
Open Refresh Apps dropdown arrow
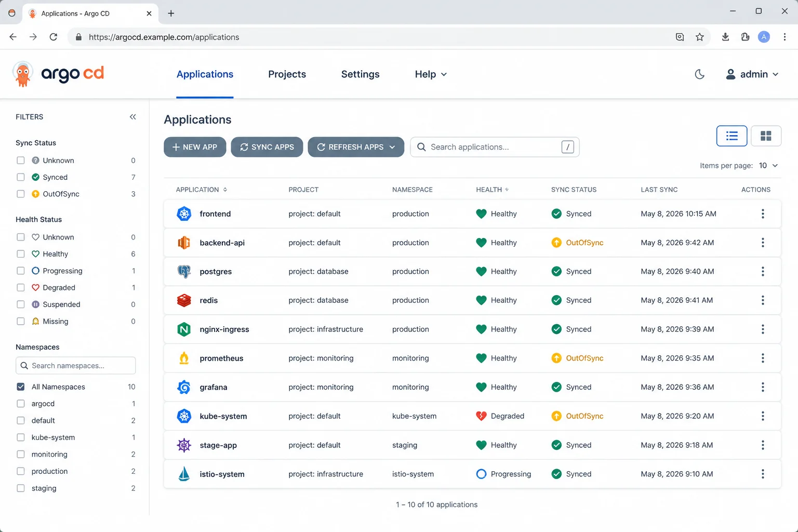tap(392, 147)
